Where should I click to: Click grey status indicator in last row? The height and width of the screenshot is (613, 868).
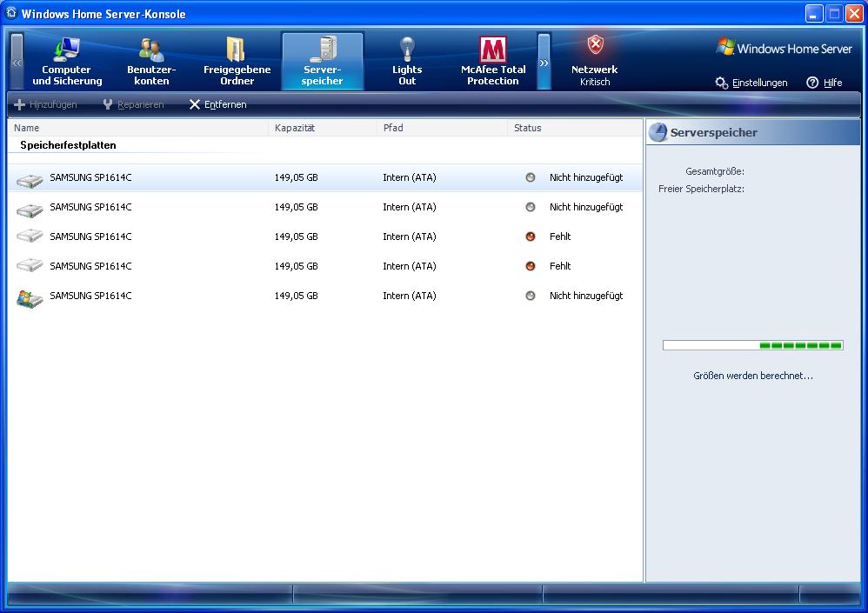(x=531, y=296)
